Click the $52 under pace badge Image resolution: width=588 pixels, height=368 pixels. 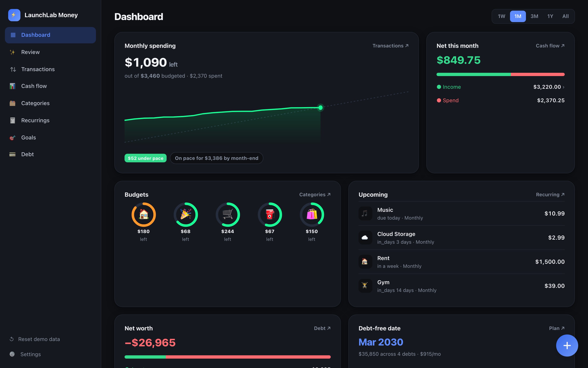[146, 158]
